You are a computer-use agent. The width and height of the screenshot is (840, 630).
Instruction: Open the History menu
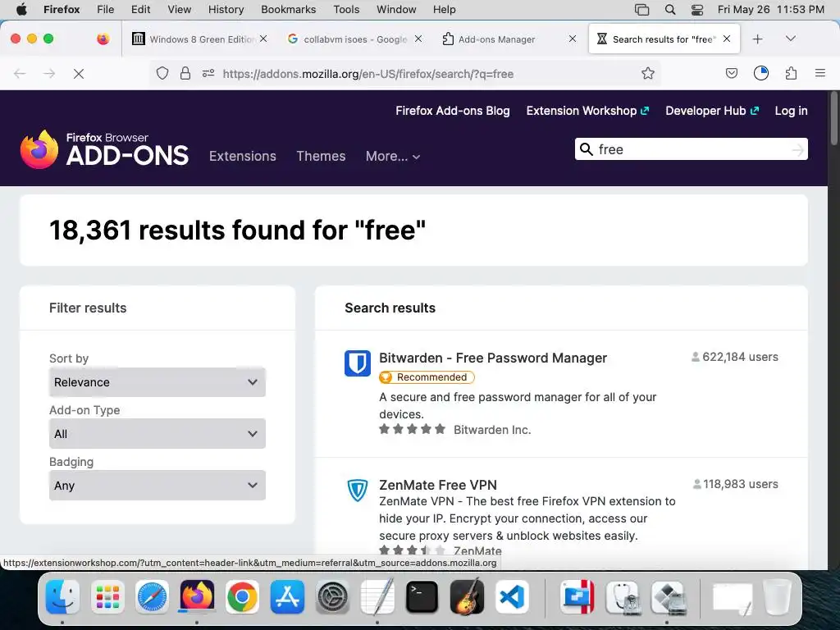[226, 9]
